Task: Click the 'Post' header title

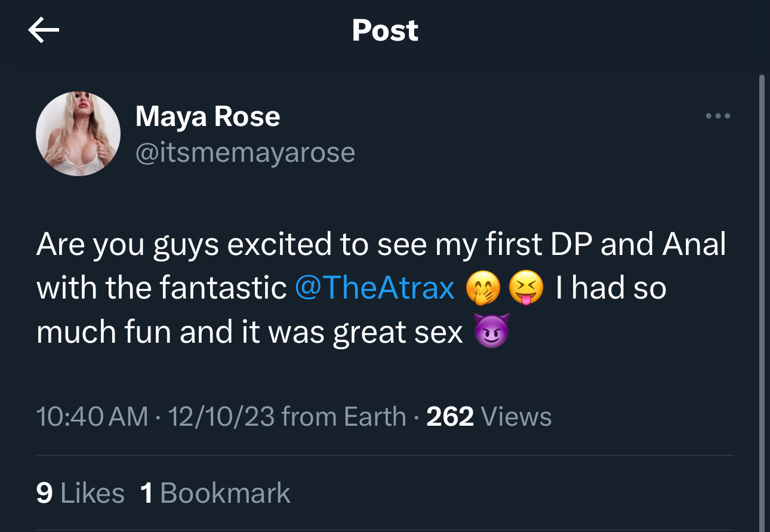Action: click(385, 30)
